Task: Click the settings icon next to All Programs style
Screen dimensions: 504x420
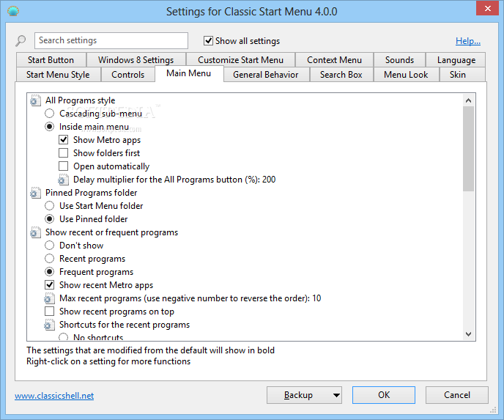Action: [x=35, y=100]
